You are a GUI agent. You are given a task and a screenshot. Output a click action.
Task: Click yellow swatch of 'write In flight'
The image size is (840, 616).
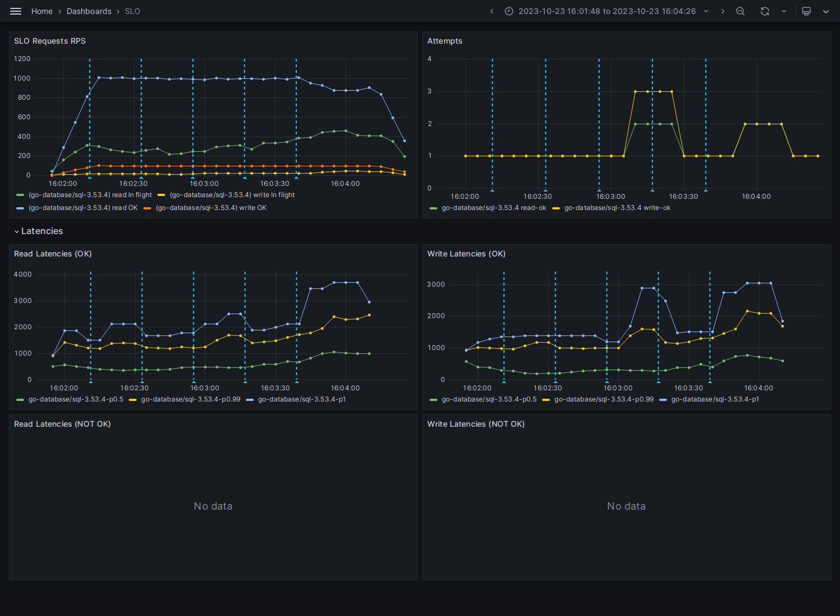(x=161, y=195)
